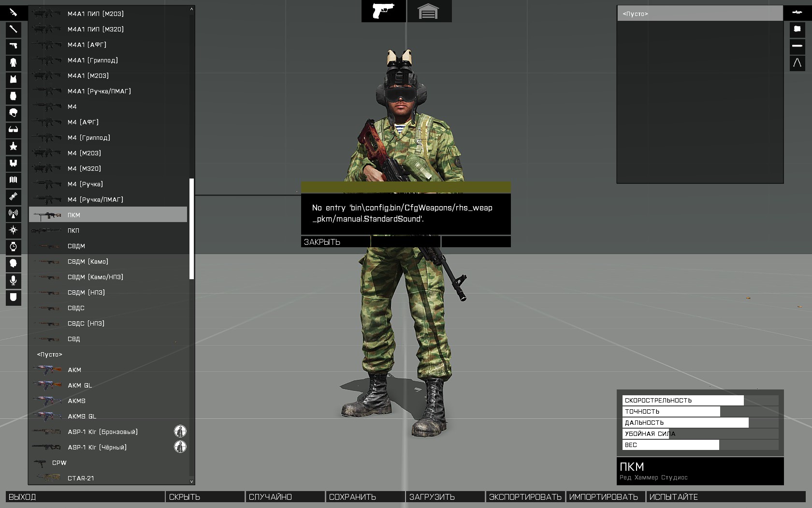Click the СОХРАНИТЬ button

(x=365, y=497)
